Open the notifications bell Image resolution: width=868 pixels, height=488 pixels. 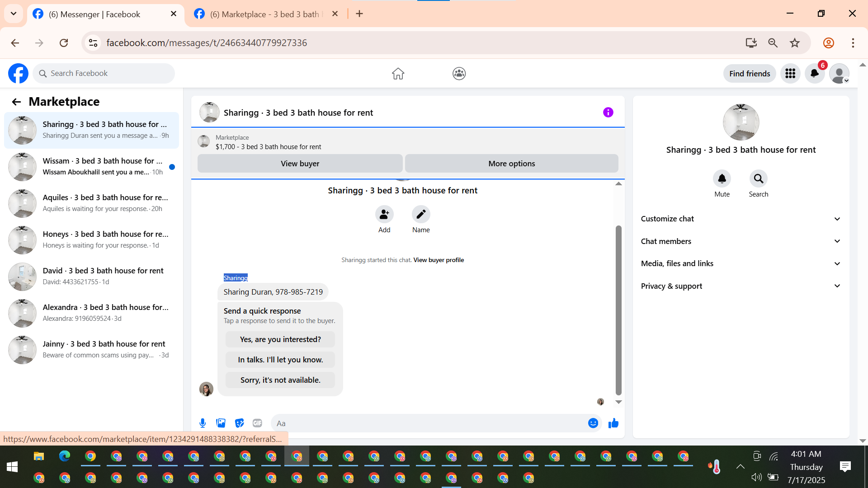815,73
